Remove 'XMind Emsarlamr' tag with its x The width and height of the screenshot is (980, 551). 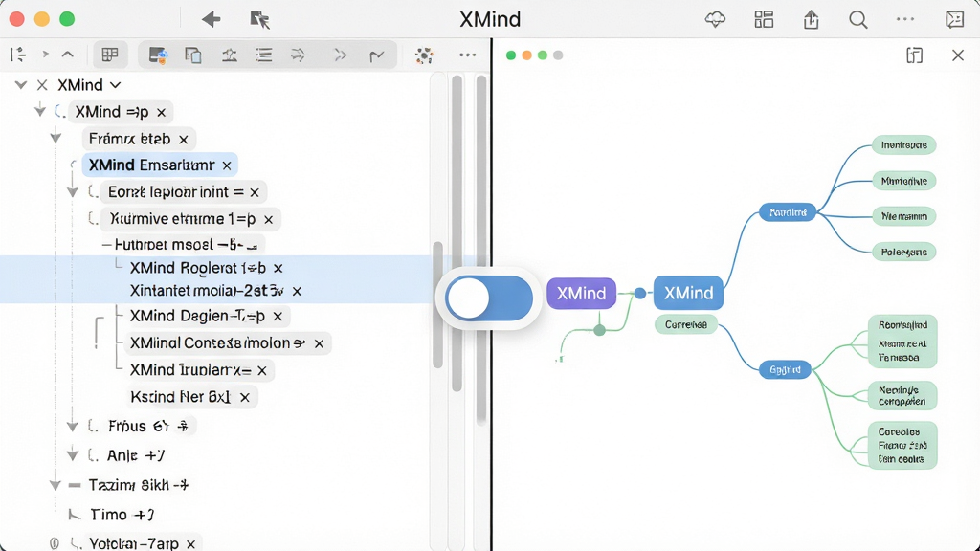[x=227, y=165]
